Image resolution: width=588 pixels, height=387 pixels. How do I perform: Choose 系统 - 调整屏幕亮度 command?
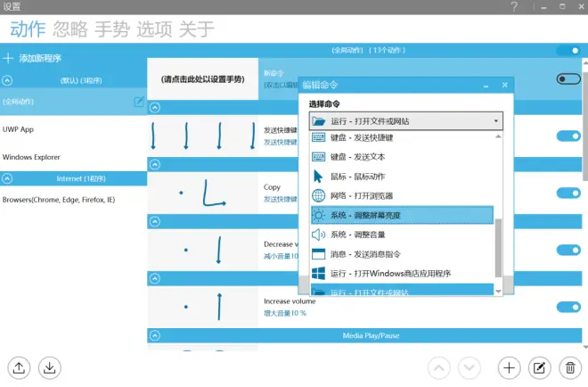click(403, 215)
